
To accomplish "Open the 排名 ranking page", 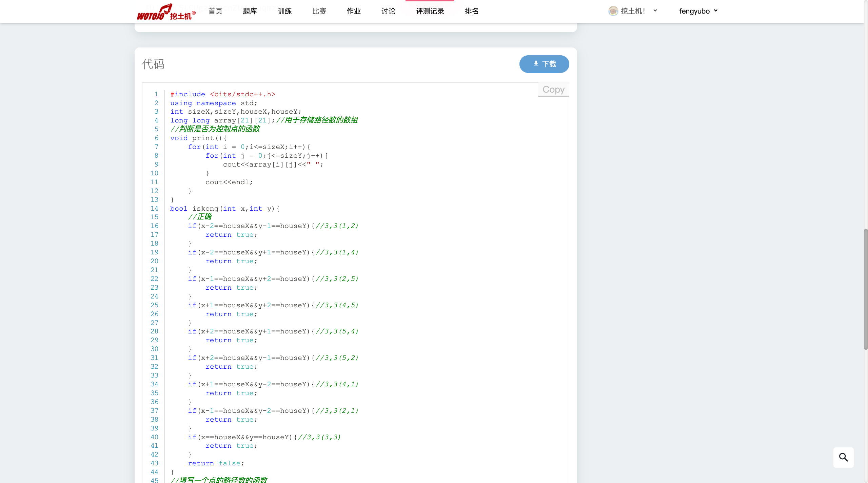I will point(472,11).
